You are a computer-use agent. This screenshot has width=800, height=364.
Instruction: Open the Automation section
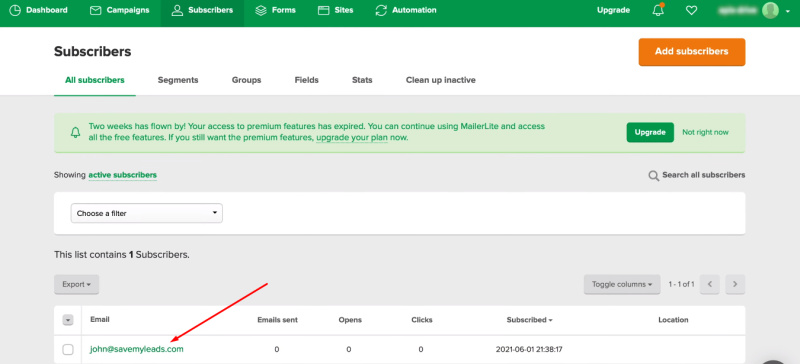406,10
